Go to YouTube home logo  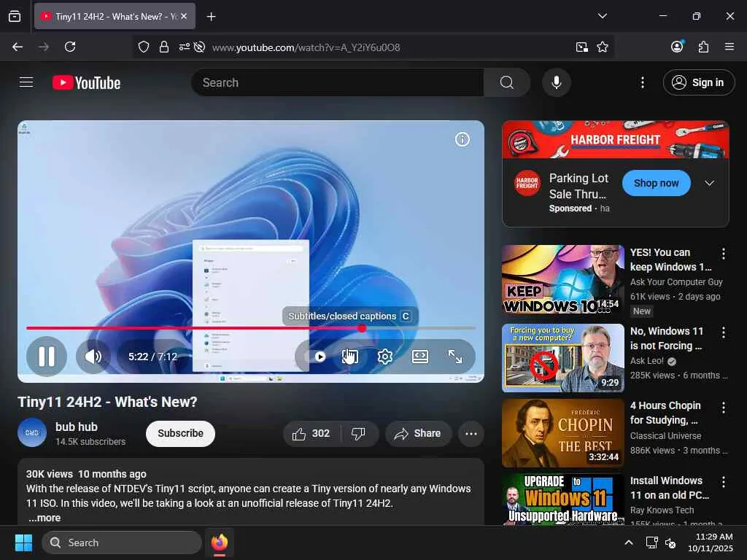[86, 82]
